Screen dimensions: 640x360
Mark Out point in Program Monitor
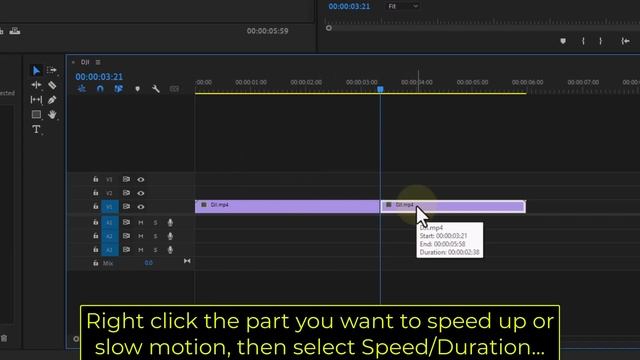click(600, 41)
